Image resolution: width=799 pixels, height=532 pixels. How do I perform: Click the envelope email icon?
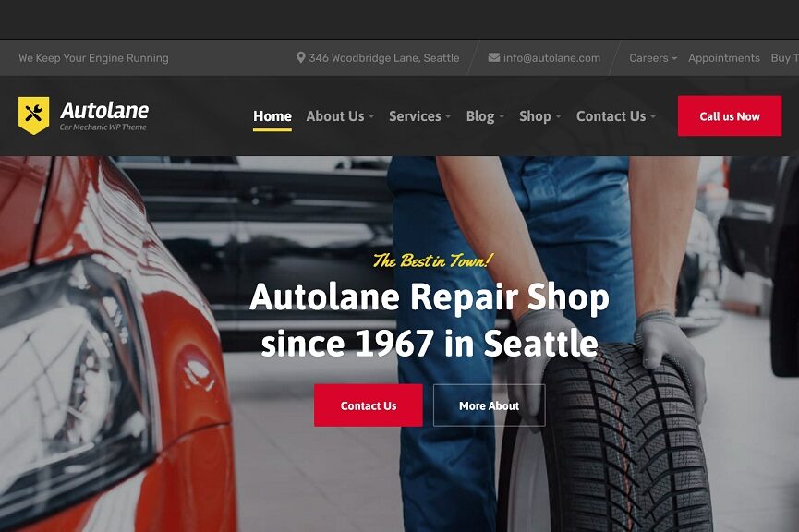point(494,57)
